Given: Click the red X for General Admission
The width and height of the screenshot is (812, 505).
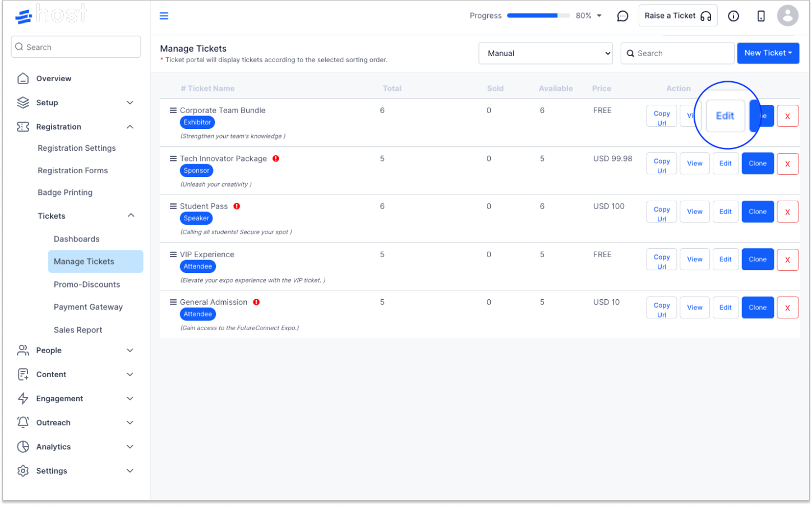Looking at the screenshot, I should coord(787,308).
